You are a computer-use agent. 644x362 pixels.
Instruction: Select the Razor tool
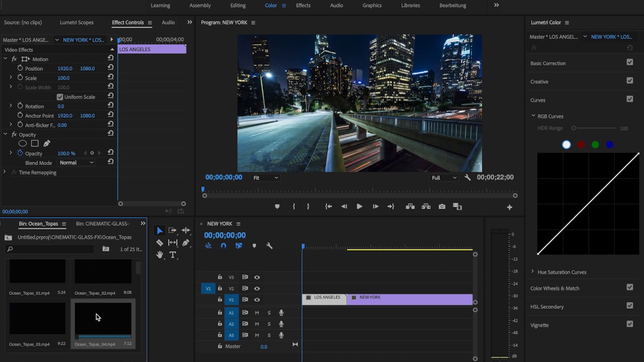(159, 243)
